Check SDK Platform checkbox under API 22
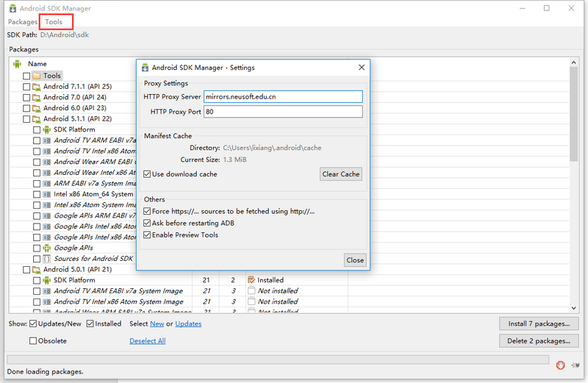 36,130
